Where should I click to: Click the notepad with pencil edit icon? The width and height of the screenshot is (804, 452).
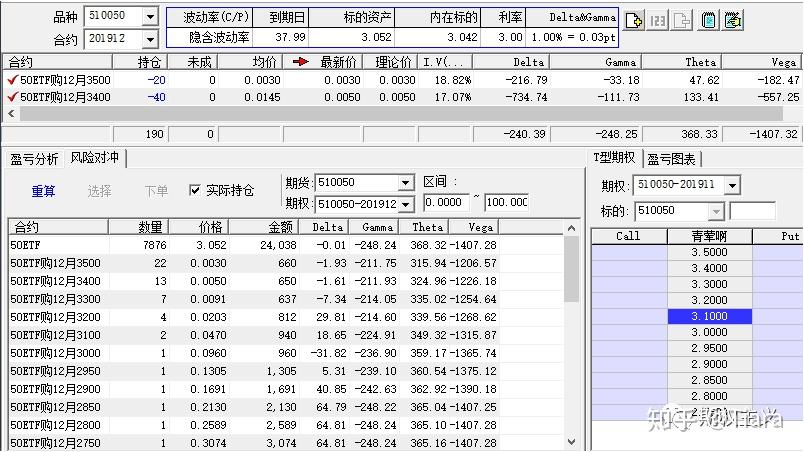click(x=733, y=20)
